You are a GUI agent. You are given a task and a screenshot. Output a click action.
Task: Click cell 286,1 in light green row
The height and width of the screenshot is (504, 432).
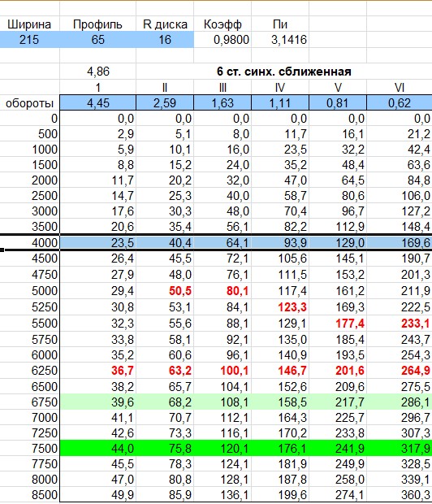pyautogui.click(x=400, y=402)
